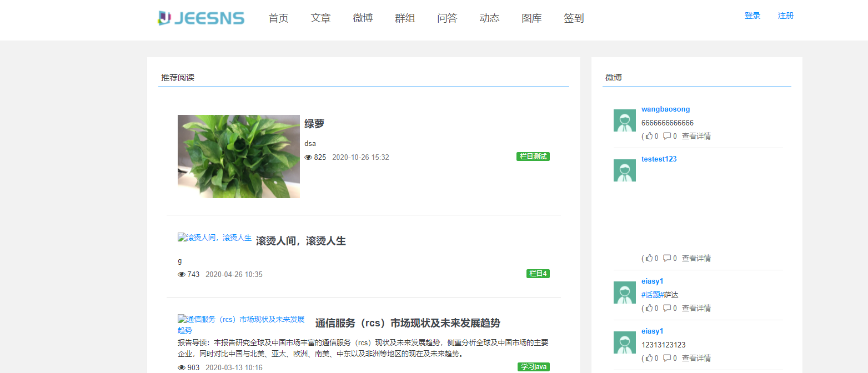
Task: Like the #话题#萨达 weibo
Action: [649, 308]
